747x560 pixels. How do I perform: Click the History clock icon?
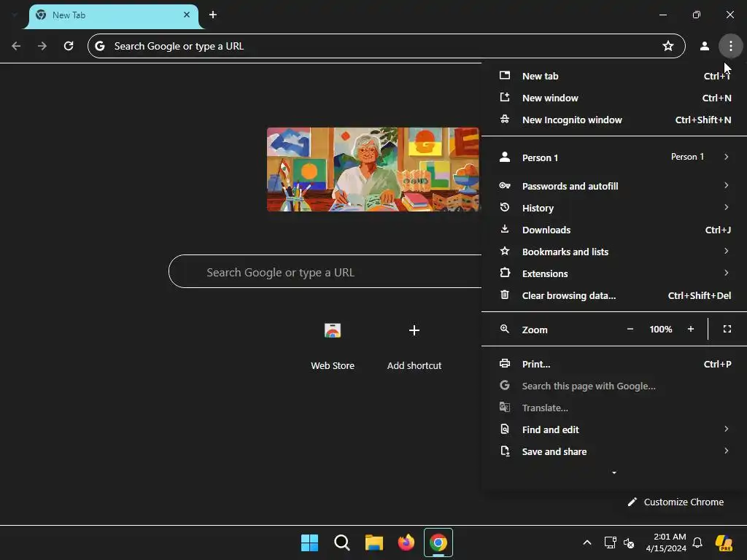505,207
